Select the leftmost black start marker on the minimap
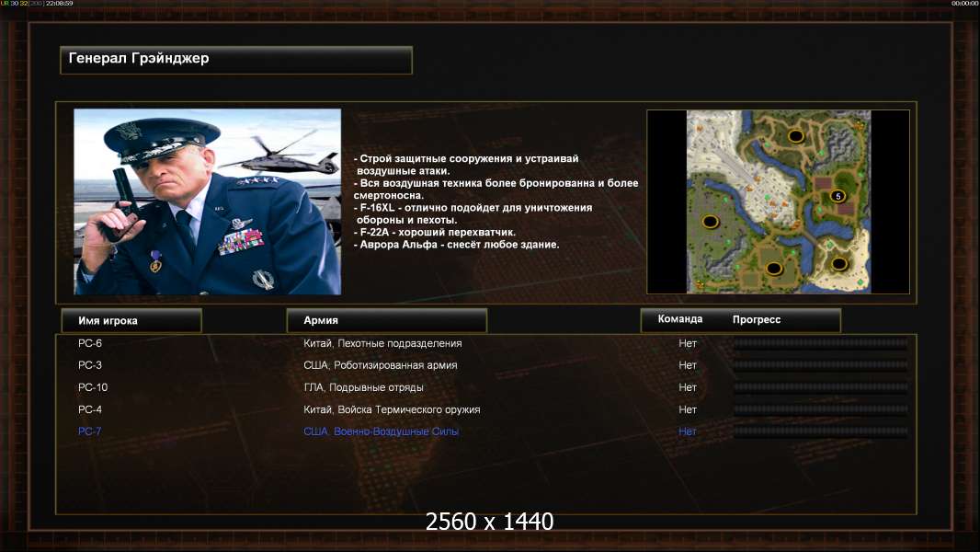 tap(710, 222)
